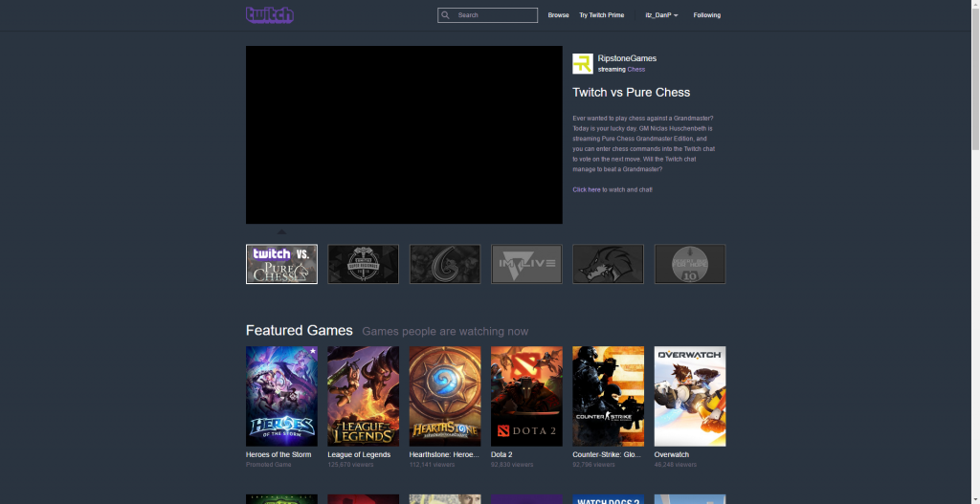Focus the Search input field

(487, 15)
